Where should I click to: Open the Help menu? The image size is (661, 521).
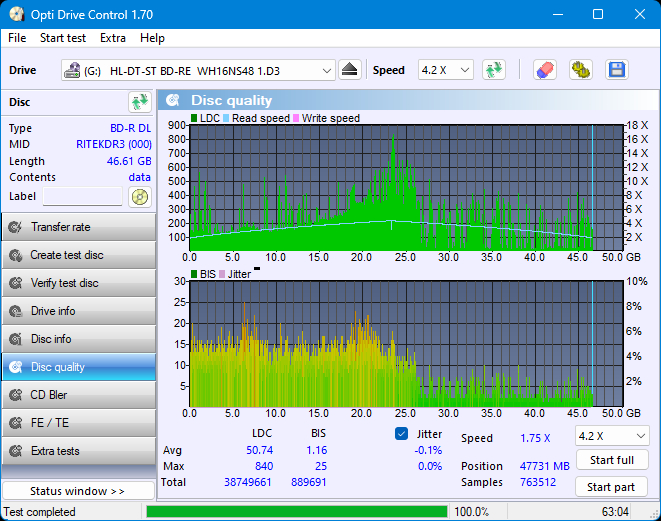(152, 38)
